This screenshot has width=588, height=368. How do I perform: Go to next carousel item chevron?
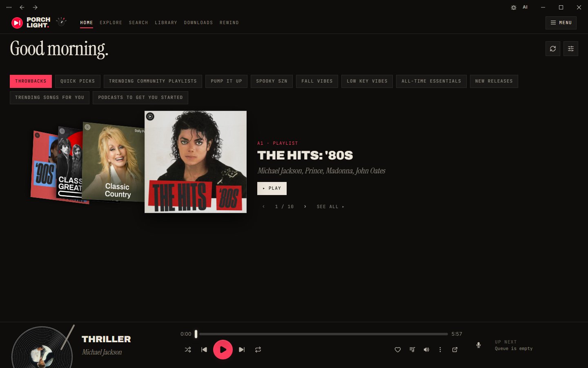[x=305, y=207]
